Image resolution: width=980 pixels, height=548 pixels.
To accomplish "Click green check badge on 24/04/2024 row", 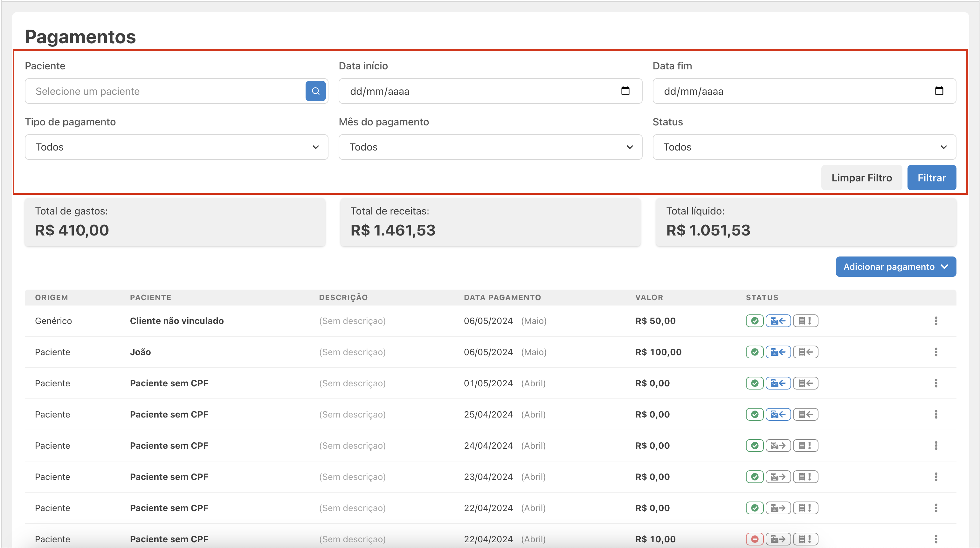I will click(755, 446).
